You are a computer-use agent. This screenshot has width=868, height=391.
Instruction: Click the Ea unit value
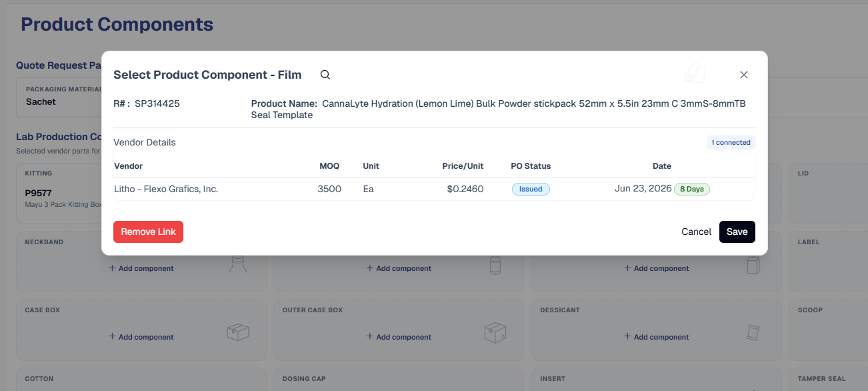point(368,189)
